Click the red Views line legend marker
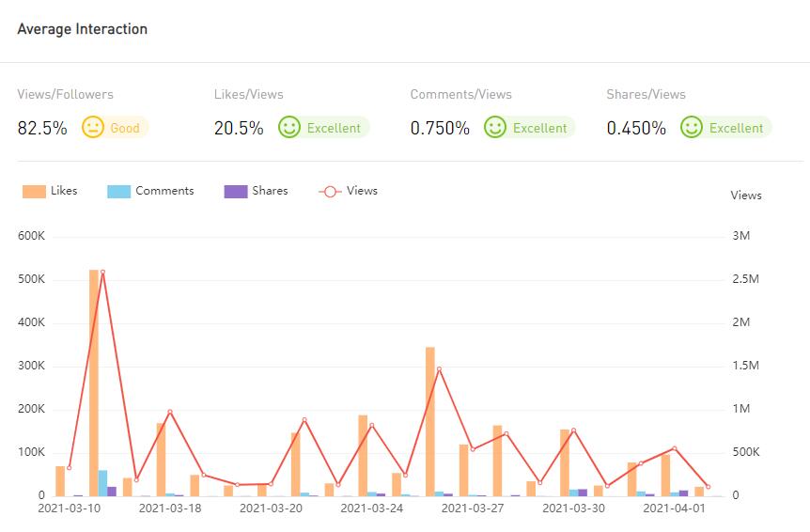Screen dimensions: 810x532 [x=330, y=191]
